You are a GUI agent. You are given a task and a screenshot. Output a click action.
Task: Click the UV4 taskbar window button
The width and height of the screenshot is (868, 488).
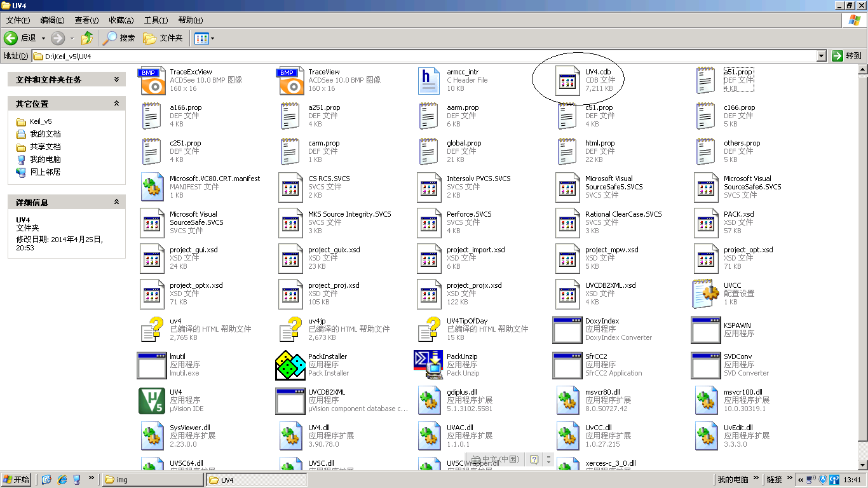[256, 480]
